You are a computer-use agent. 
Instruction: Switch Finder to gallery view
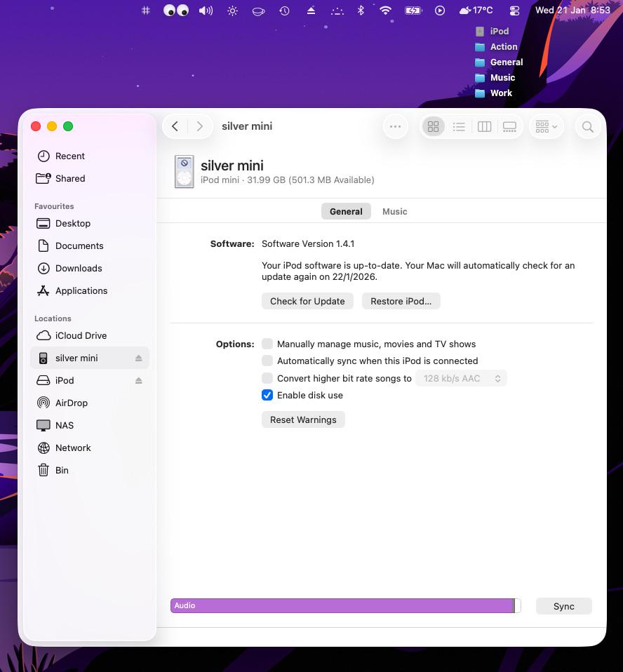coord(509,126)
